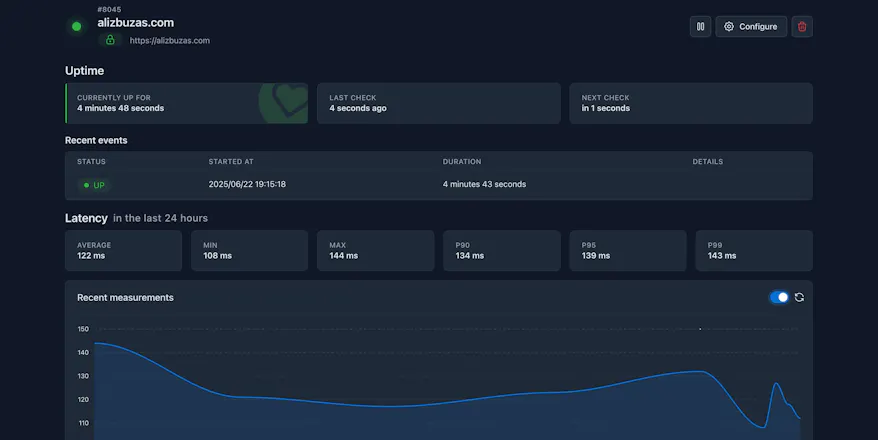Click the Recent events heading
Screen dimensions: 878x440
click(96, 141)
